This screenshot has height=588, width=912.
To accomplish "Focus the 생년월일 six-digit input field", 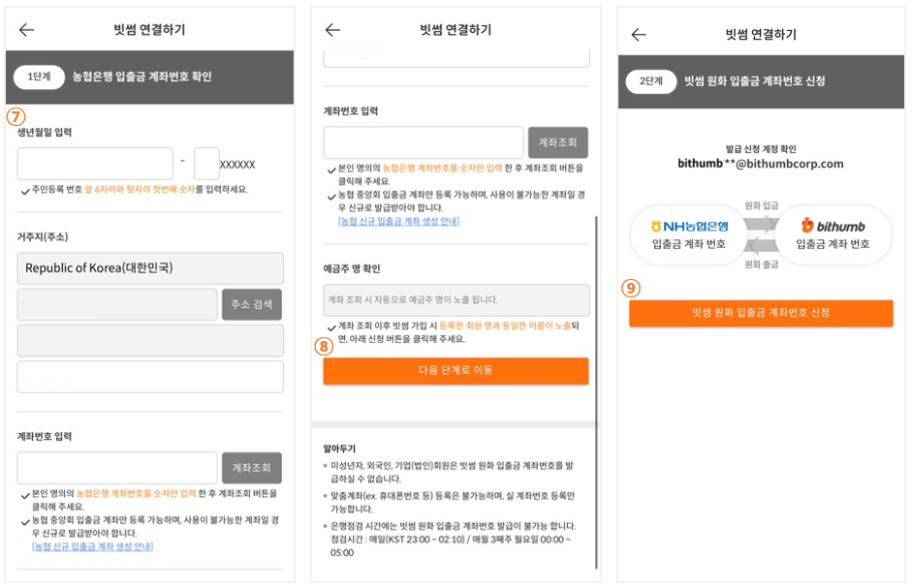I will click(95, 164).
